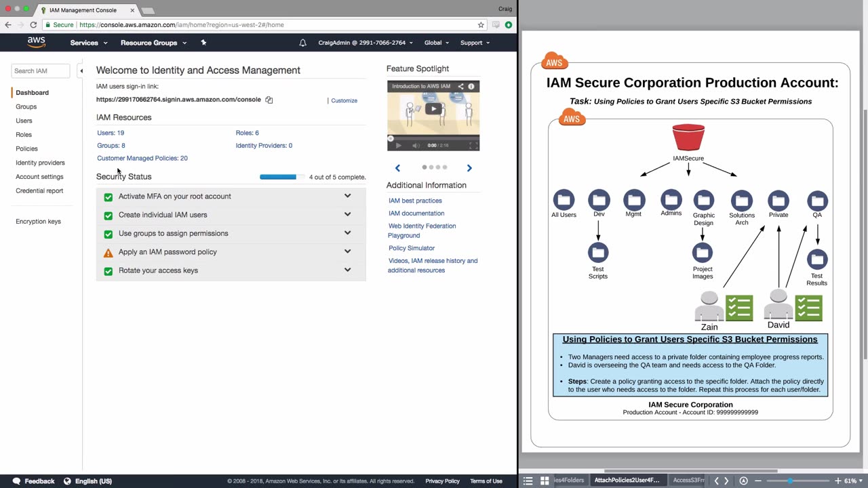The image size is (868, 488).
Task: Click the language globe icon
Action: pyautogui.click(x=67, y=481)
